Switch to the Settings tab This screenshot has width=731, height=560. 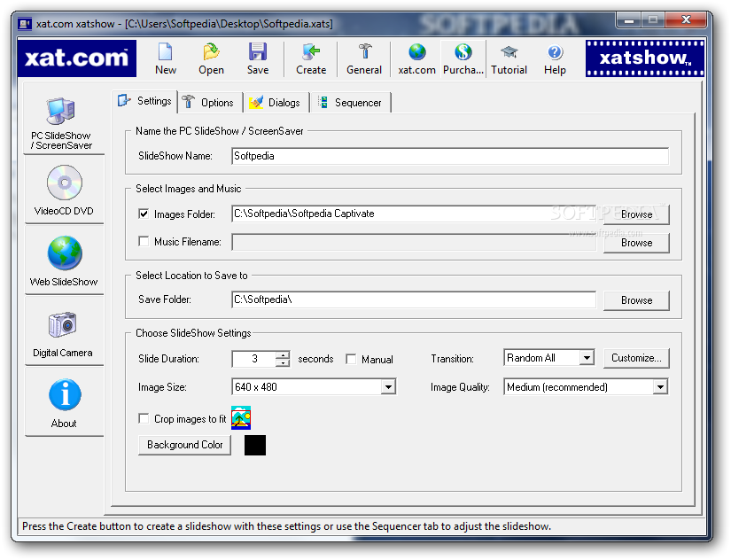(x=145, y=101)
